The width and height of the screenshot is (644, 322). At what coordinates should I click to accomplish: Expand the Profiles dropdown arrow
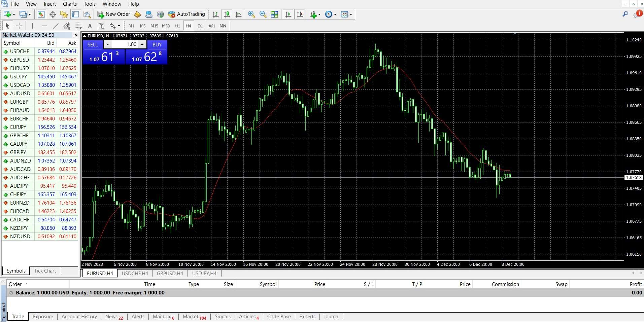(30, 14)
